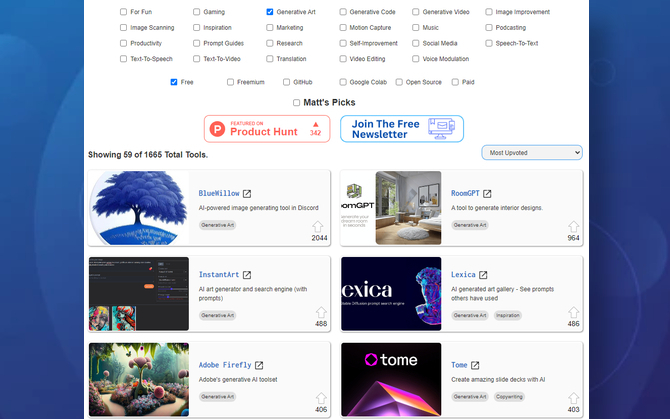Click the Tome logo thumbnail
Image resolution: width=670 pixels, height=419 pixels.
[x=391, y=380]
